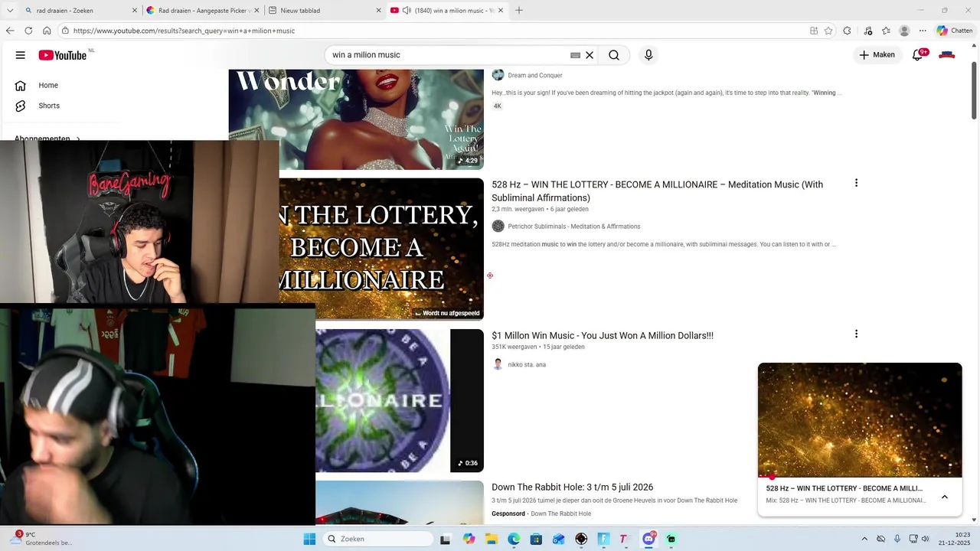Open Petrichor Subliminals channel link
This screenshot has height=551, width=980.
[573, 227]
